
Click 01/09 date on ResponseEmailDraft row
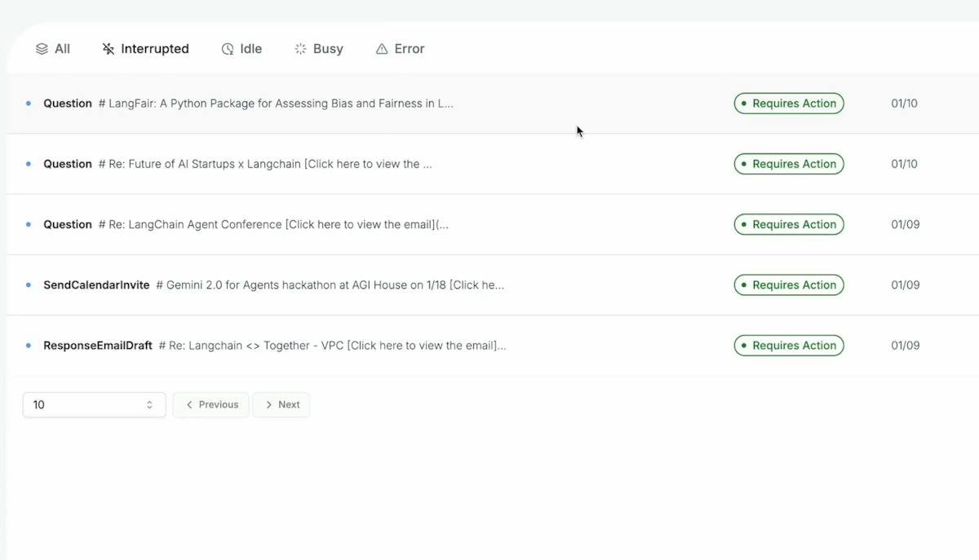(x=906, y=345)
